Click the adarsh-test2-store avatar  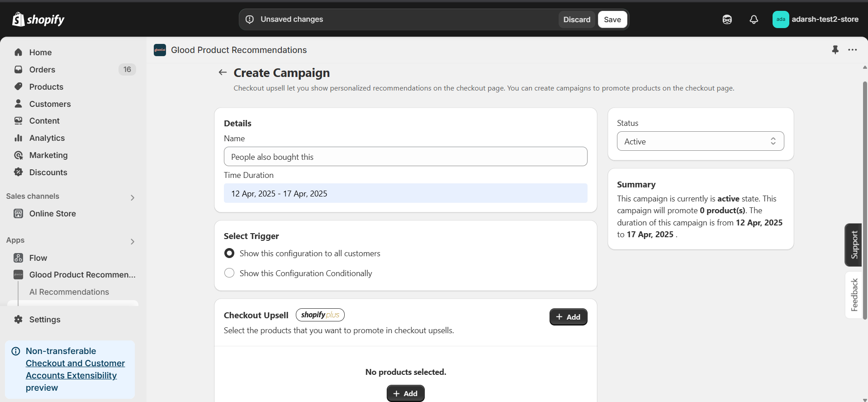point(781,19)
